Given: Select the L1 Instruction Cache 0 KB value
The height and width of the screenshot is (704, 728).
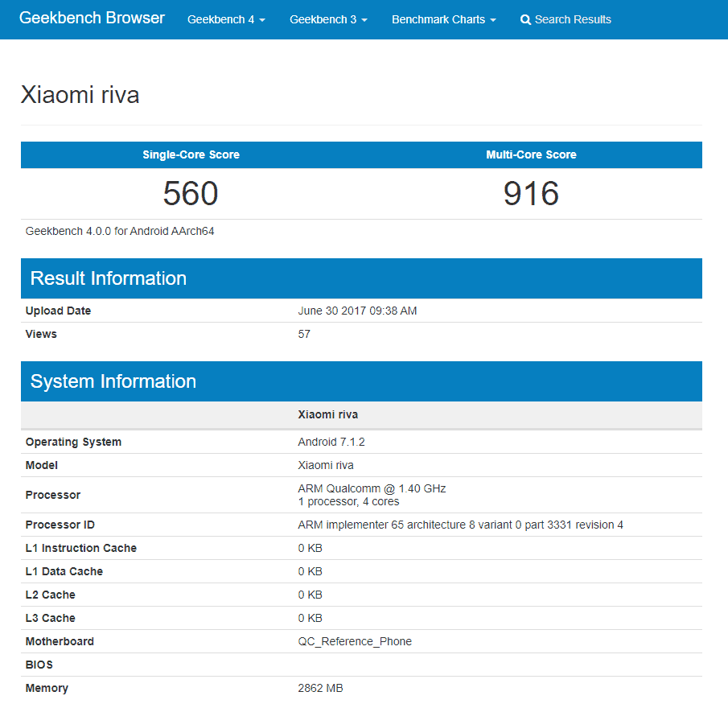Looking at the screenshot, I should [311, 548].
